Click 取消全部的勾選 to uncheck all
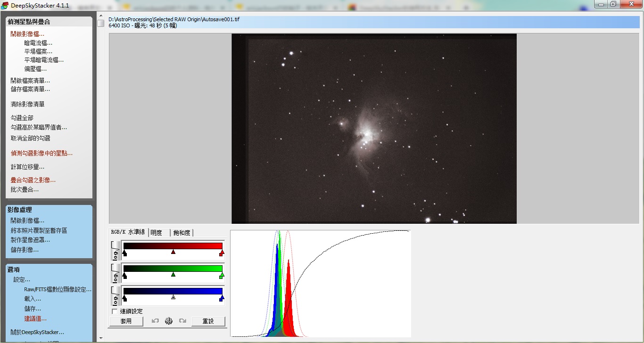 30,138
